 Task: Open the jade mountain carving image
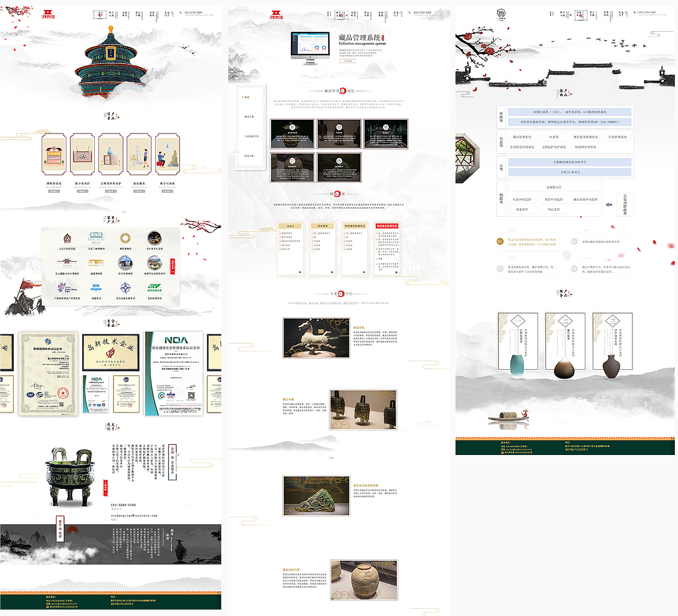[316, 496]
